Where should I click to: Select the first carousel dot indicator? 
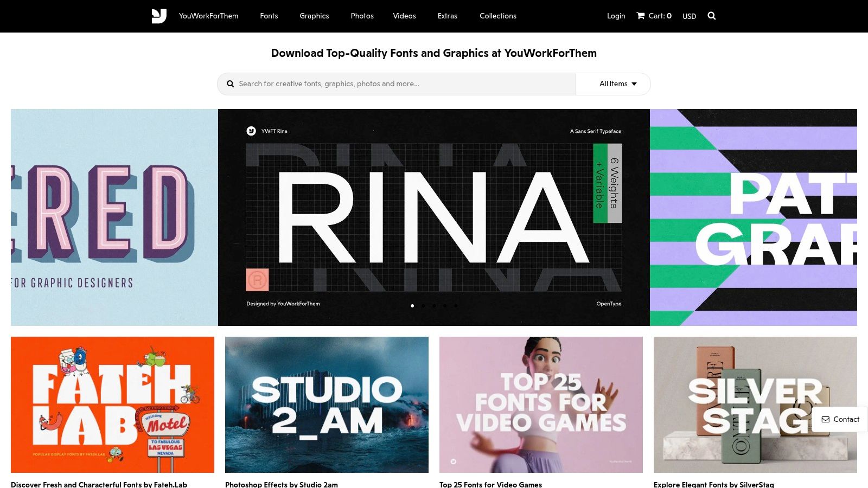pyautogui.click(x=412, y=306)
